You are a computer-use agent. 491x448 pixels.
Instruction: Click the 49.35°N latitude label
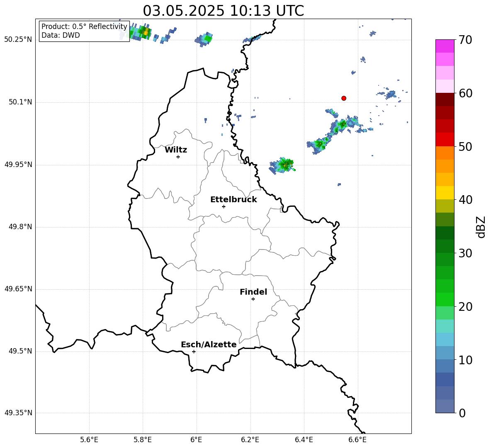pyautogui.click(x=18, y=413)
